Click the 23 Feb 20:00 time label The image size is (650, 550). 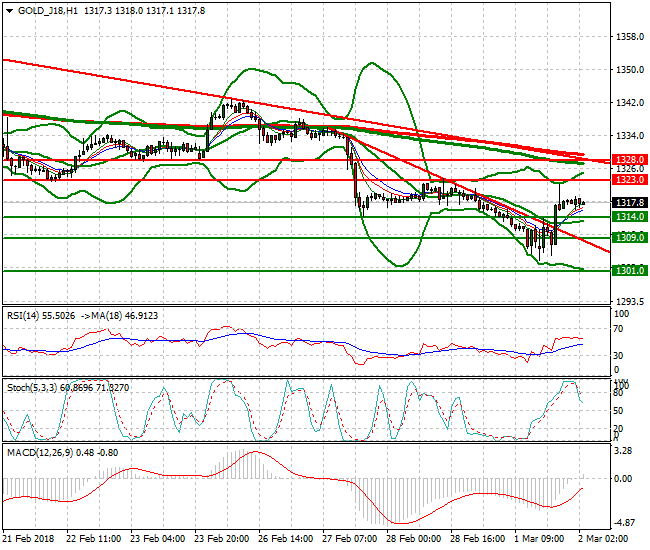pyautogui.click(x=221, y=539)
